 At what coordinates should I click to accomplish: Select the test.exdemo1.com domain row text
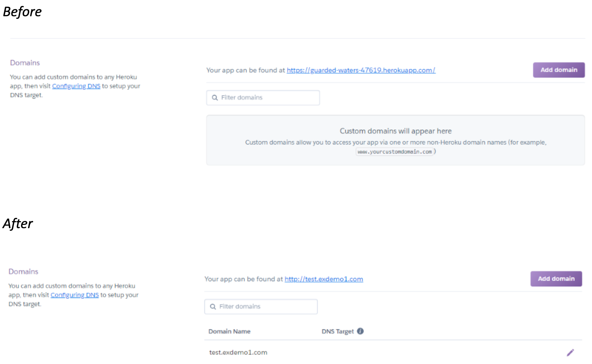coord(238,352)
